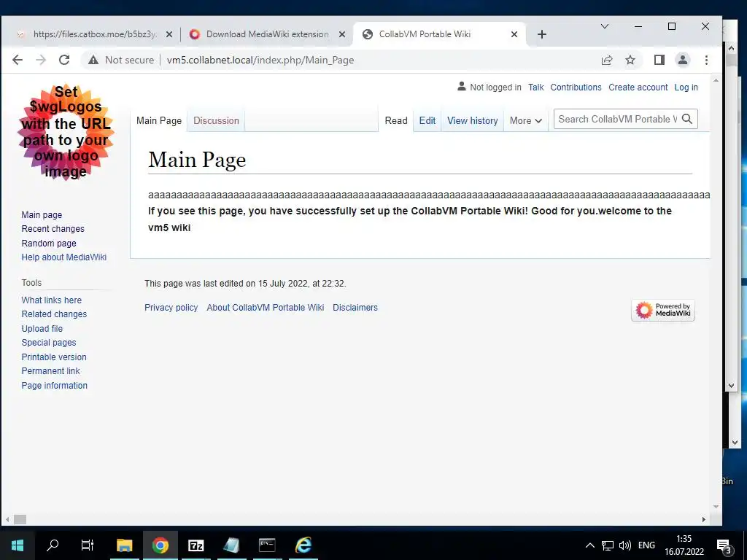Open Command Prompt from taskbar
This screenshot has width=747, height=560.
(x=267, y=545)
